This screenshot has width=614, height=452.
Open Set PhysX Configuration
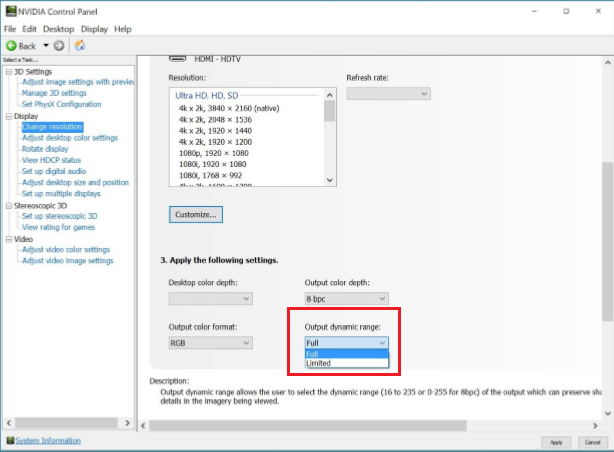click(61, 104)
